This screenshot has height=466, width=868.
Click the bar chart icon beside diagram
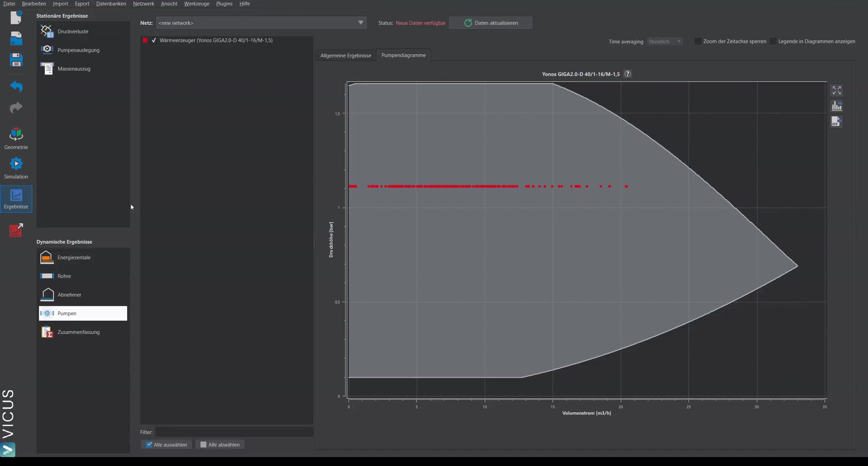click(837, 106)
